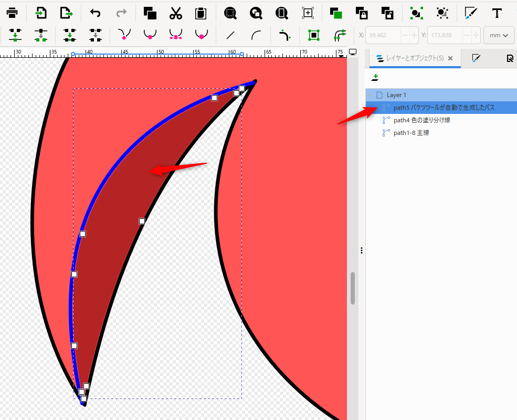The image size is (517, 420).
Task: Duplicate the selected object
Action: (x=336, y=13)
